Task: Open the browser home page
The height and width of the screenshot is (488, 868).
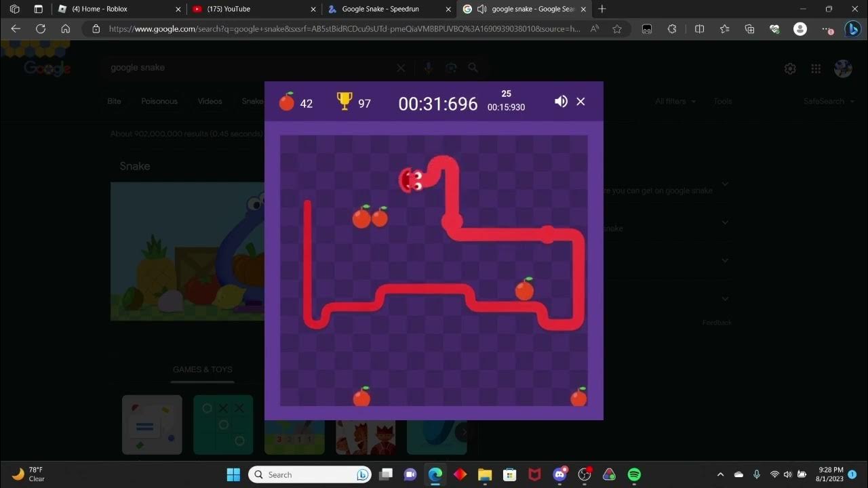Action: coord(66,29)
